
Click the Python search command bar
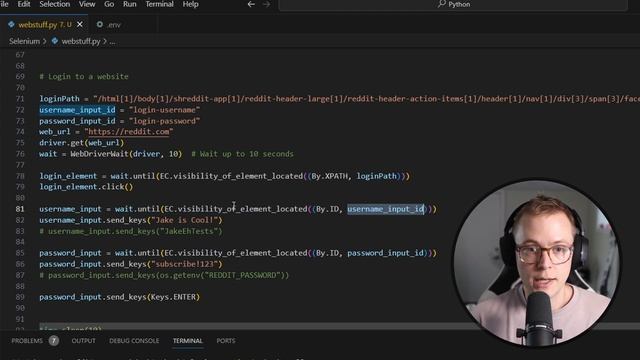click(453, 4)
